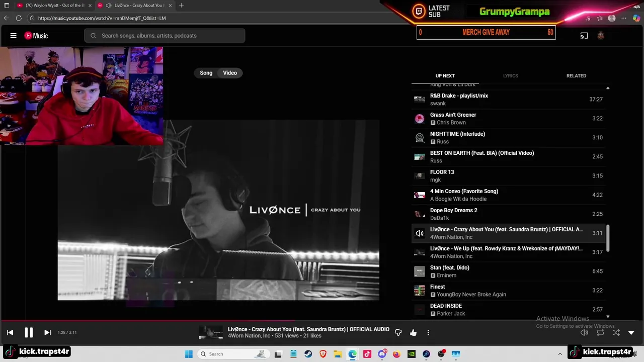Click the browser address bar URL

point(102,18)
